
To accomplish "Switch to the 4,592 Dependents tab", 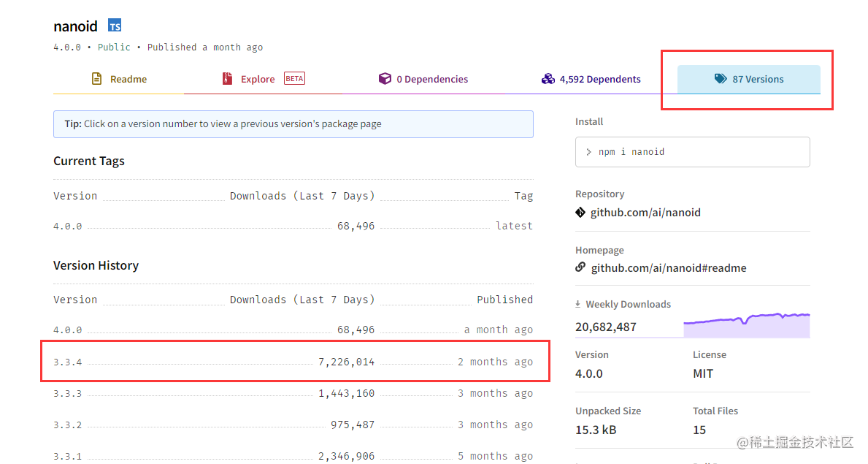I will click(x=591, y=79).
